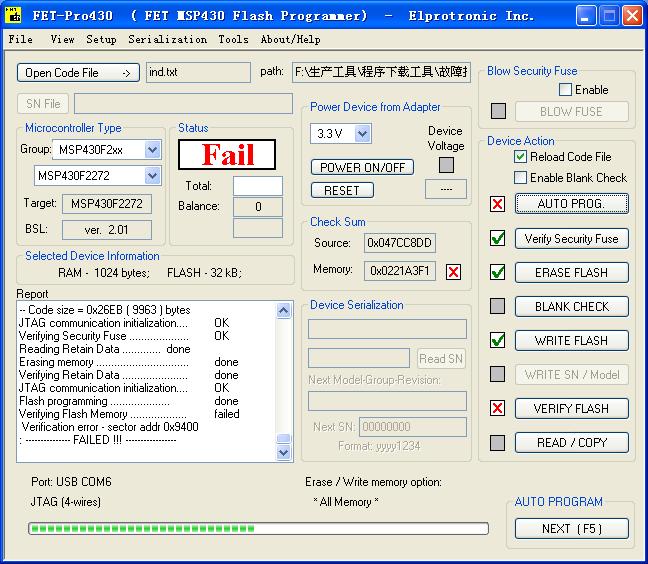Click the Open Code File button
This screenshot has width=648, height=564.
78,73
